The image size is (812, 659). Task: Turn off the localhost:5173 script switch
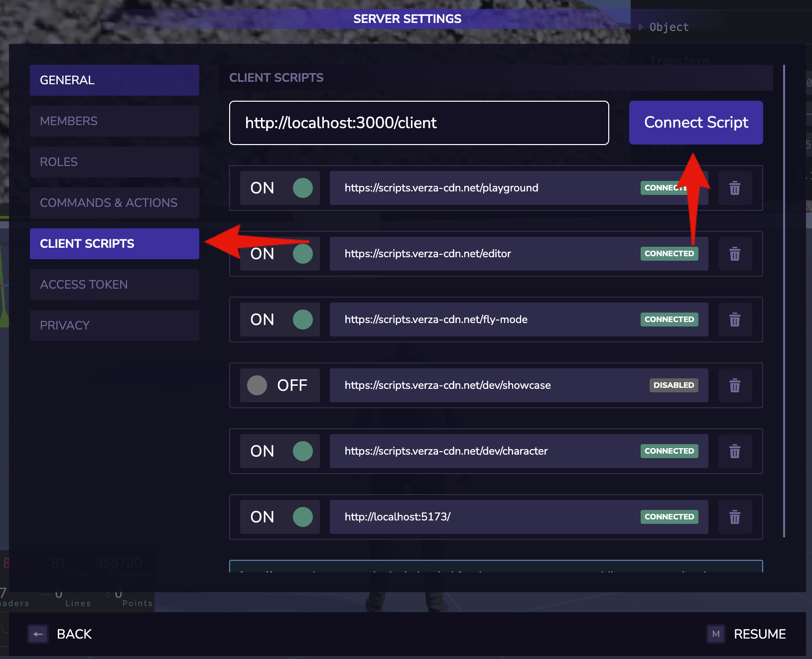(x=280, y=517)
